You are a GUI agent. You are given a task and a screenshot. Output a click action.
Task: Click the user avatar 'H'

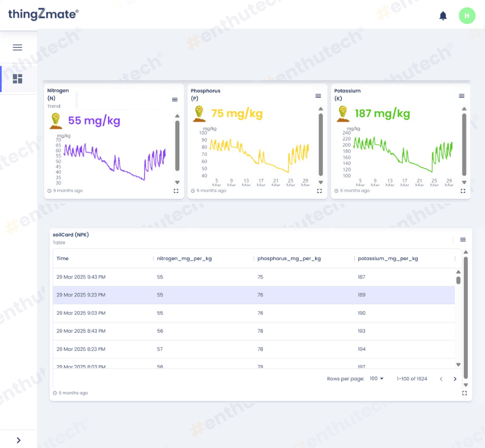coord(466,16)
